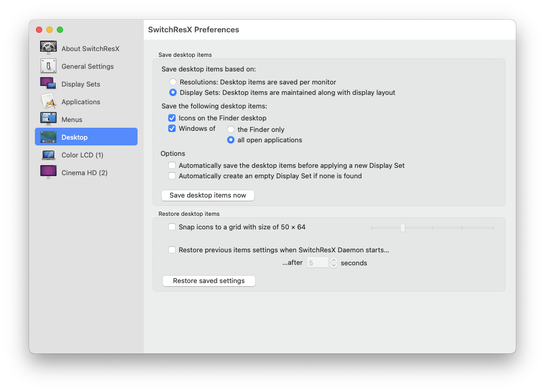Close the SwitchResX Preferences window
Image resolution: width=545 pixels, height=392 pixels.
point(39,30)
